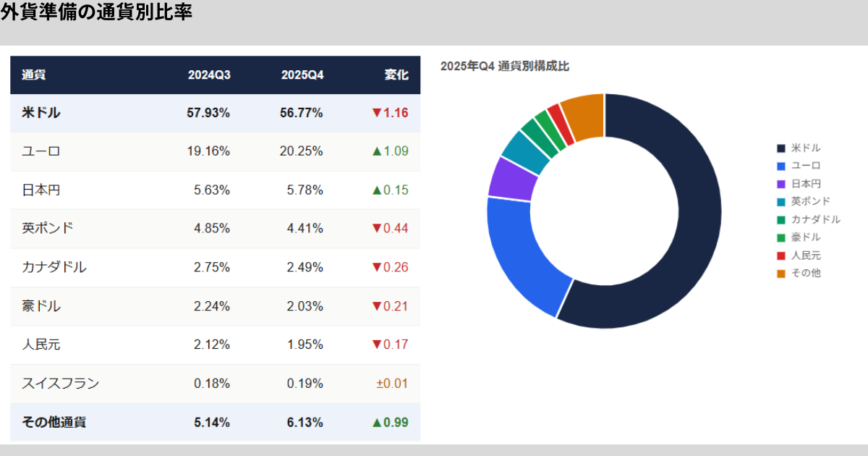
Task: Sort by the 2025Q4 column header
Action: [x=302, y=75]
